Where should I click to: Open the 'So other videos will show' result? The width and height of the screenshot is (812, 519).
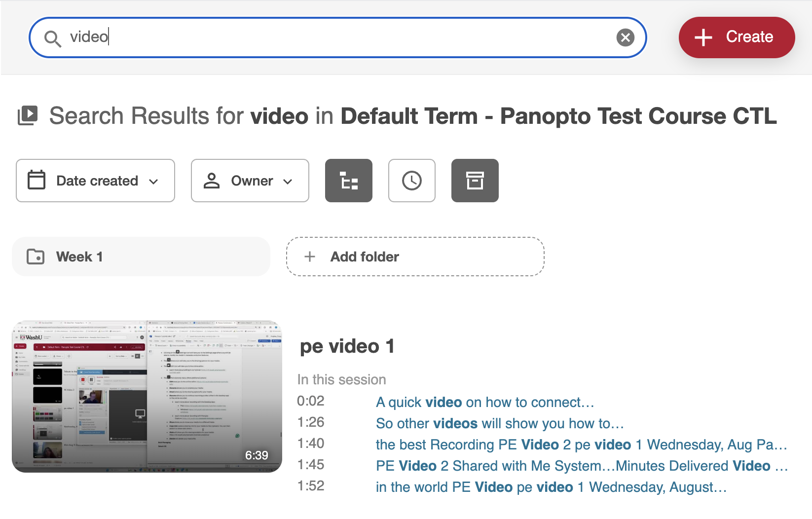tap(499, 424)
